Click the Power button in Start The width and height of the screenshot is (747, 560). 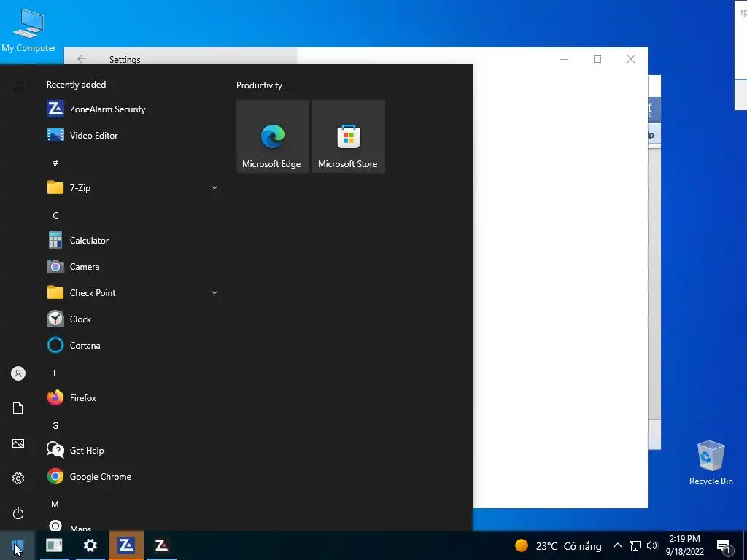18,513
